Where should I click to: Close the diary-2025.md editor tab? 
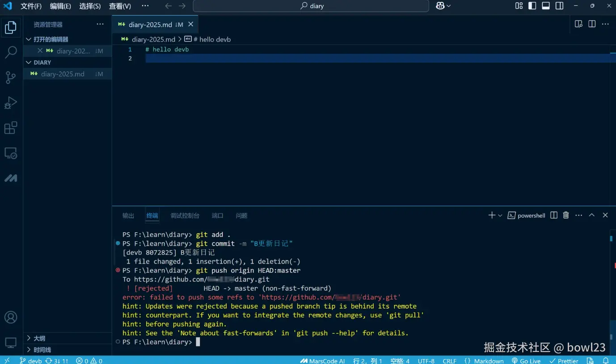191,25
